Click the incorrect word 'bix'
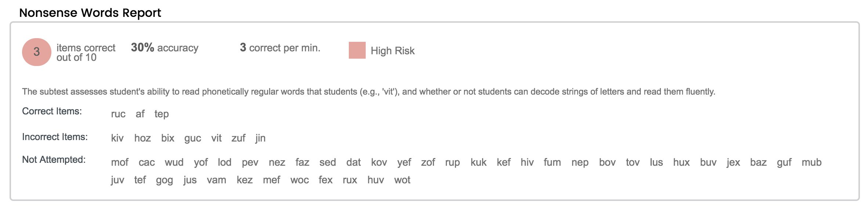The image size is (868, 209). tap(167, 138)
